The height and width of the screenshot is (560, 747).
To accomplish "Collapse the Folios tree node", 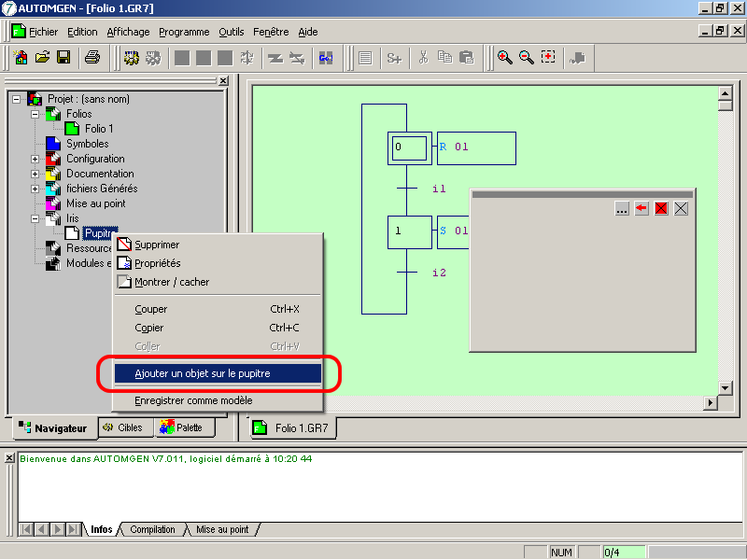I will coord(35,114).
